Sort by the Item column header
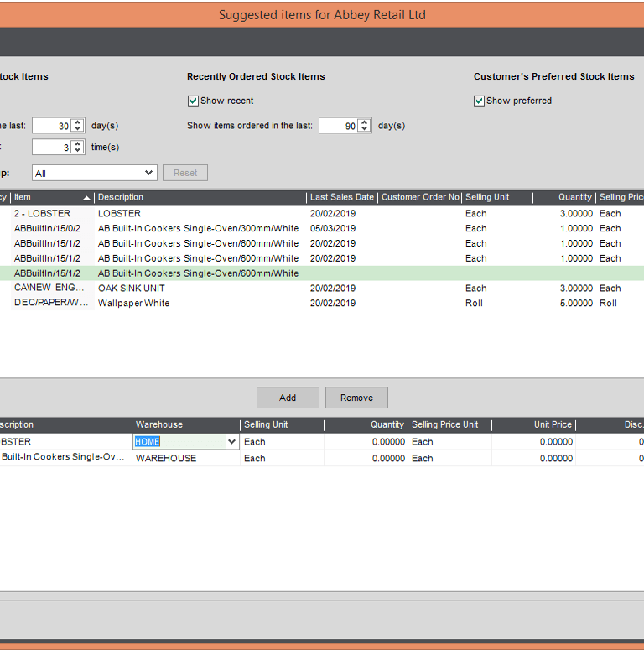Image resolution: width=644 pixels, height=650 pixels. [x=52, y=197]
